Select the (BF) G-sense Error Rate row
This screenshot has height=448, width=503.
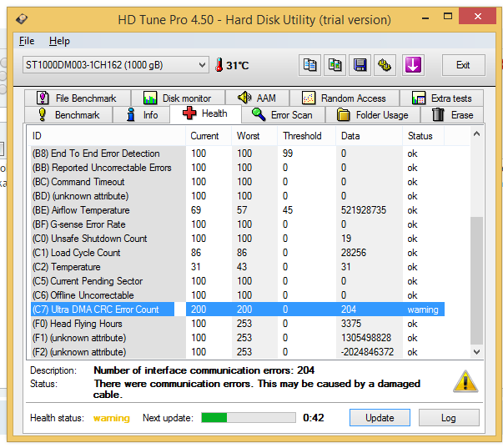(x=238, y=224)
